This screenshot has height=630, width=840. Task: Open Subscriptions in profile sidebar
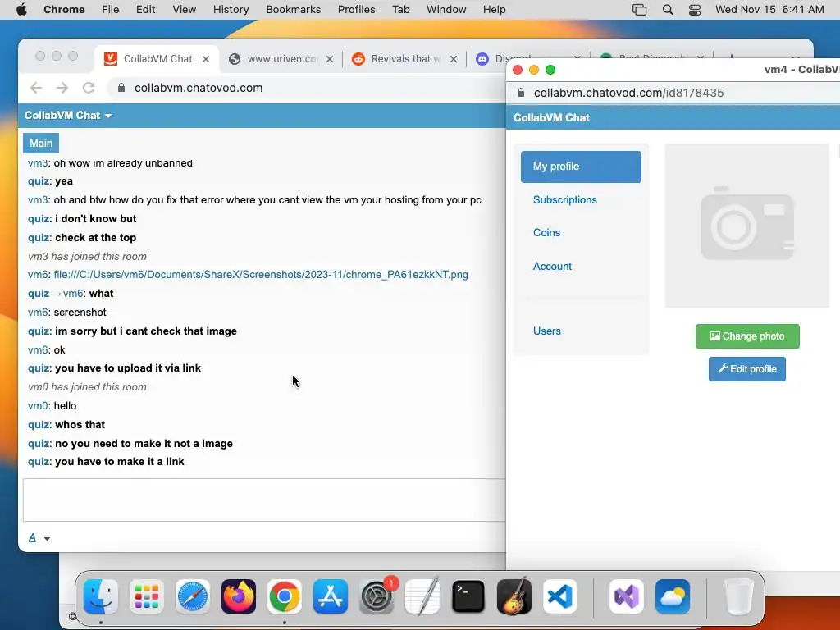click(564, 200)
